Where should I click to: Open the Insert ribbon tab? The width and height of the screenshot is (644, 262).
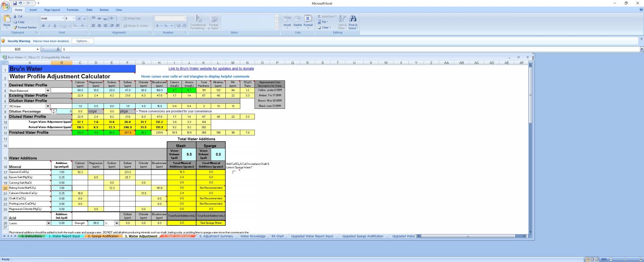pos(33,10)
